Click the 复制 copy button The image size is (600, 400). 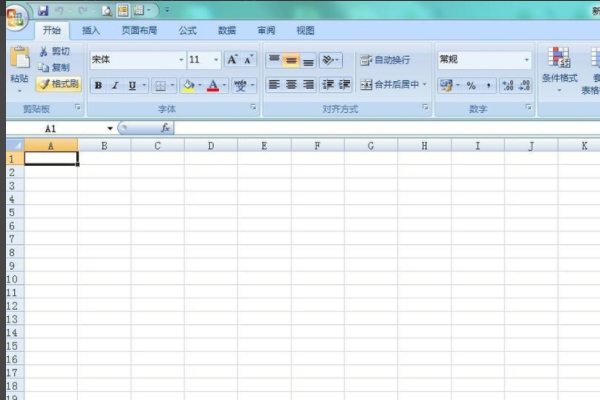point(54,67)
